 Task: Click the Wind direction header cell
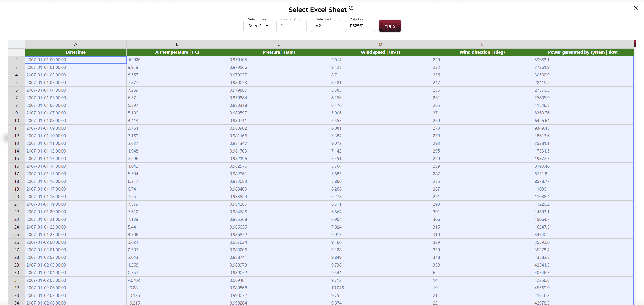(482, 52)
